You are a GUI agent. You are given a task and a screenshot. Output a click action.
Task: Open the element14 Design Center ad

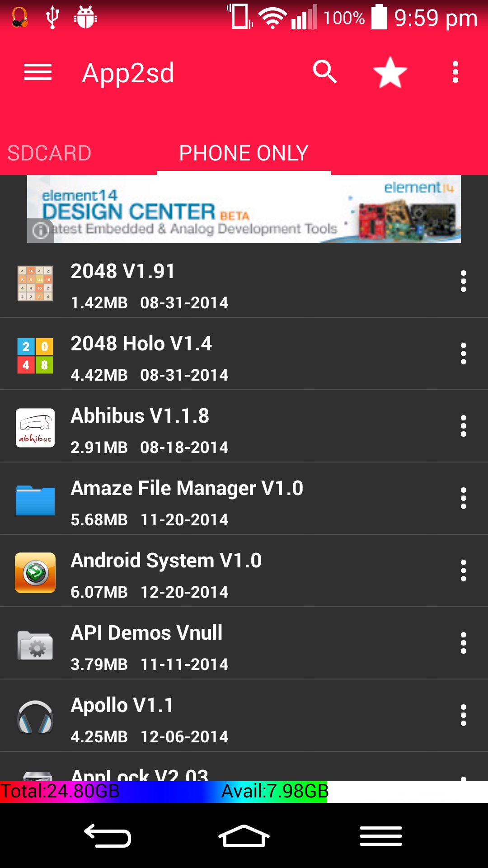pos(244,209)
